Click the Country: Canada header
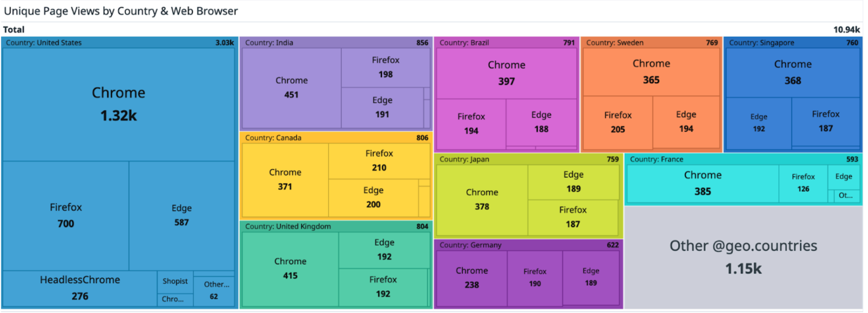Viewport: 868px width, 313px height. click(335, 138)
